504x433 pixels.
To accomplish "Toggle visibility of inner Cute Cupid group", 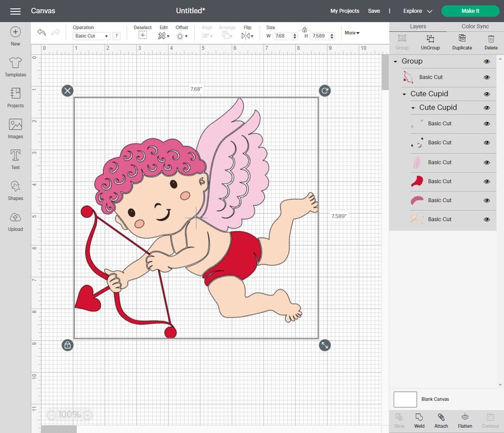I will coord(487,108).
